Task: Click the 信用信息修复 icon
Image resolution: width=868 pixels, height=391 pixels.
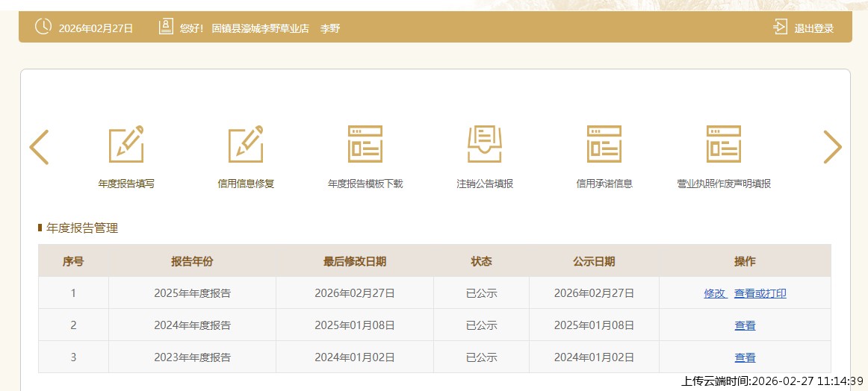Action: (x=246, y=145)
